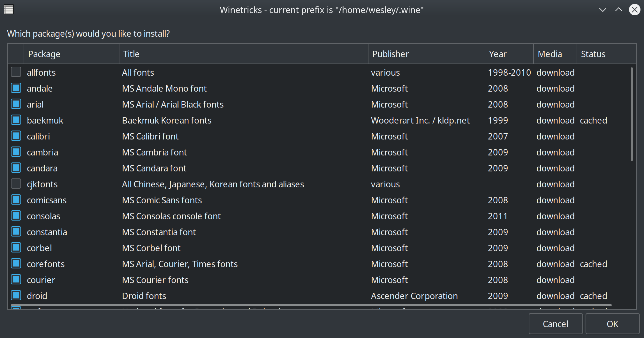Click the "cached" status in droid row
Viewport: 644px width, 338px height.
593,296
